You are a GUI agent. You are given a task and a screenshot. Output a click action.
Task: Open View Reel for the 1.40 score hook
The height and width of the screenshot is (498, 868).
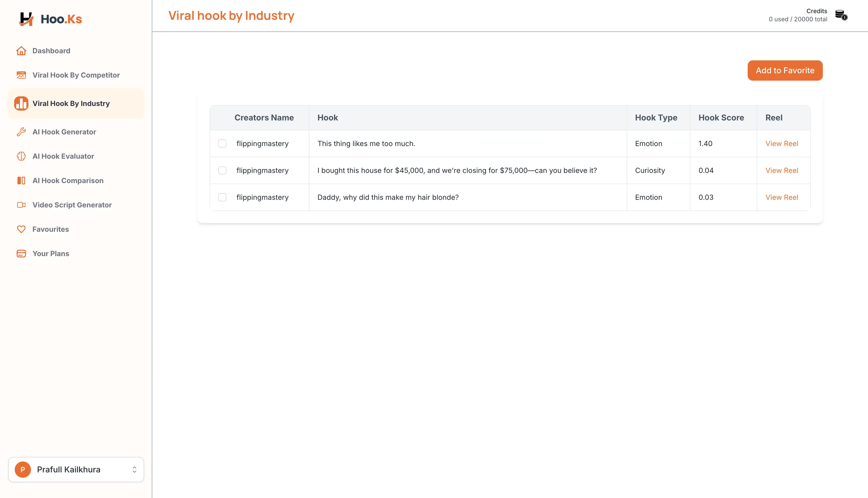[781, 144]
